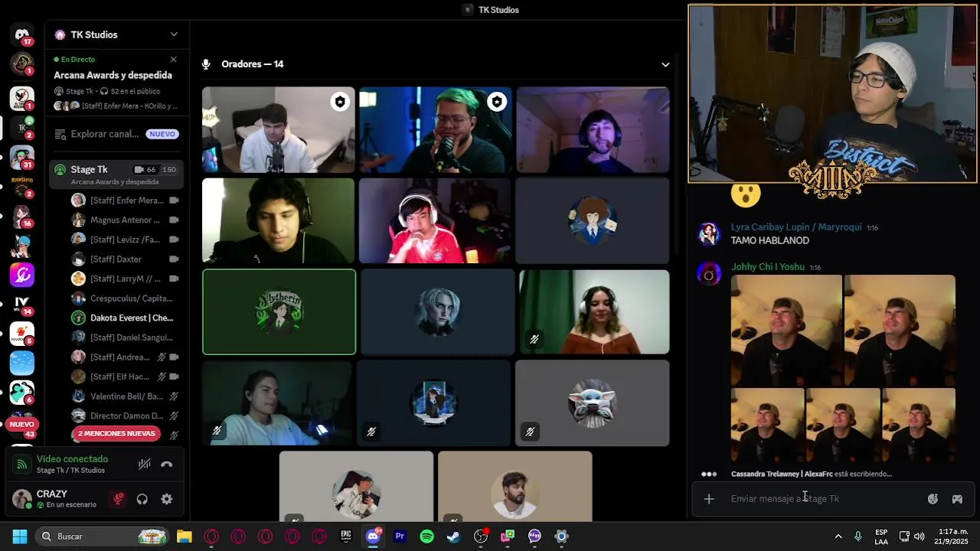Open the pink purple gradient server icon
Screen dimensions: 980x551
point(21,275)
